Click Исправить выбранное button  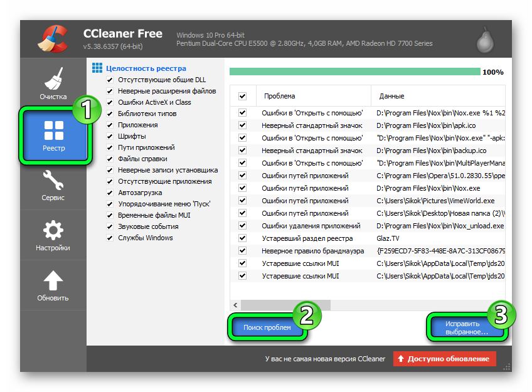[467, 328]
